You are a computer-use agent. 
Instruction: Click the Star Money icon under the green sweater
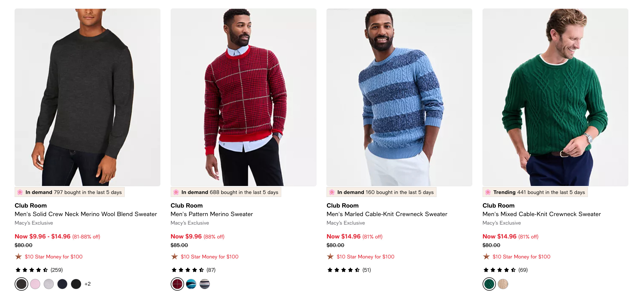tap(486, 257)
